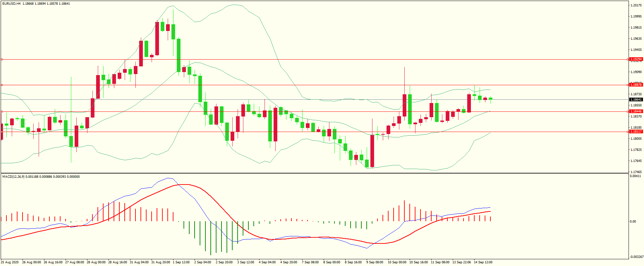Click the 1.19090 value on price scale
644x266 pixels.
click(x=636, y=72)
